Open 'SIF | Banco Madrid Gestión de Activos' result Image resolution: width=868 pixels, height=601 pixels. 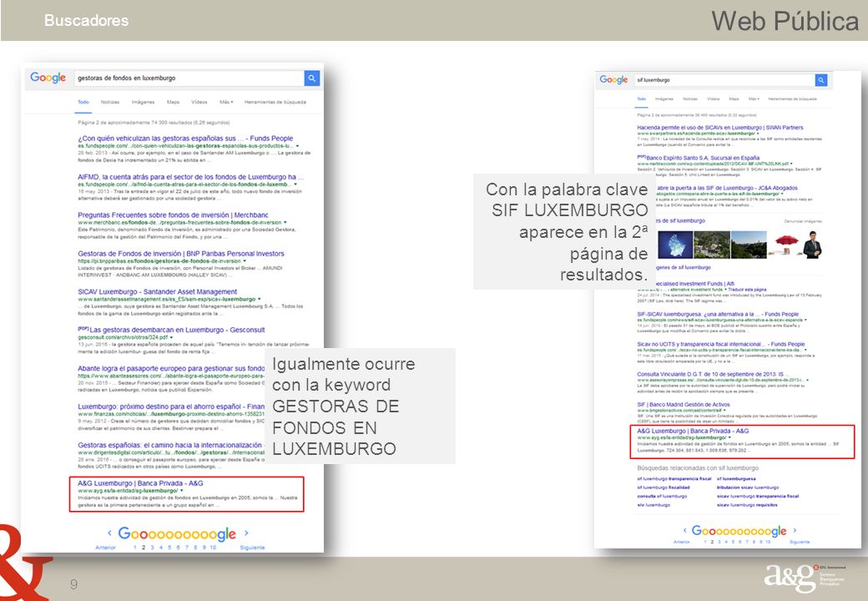pos(683,405)
